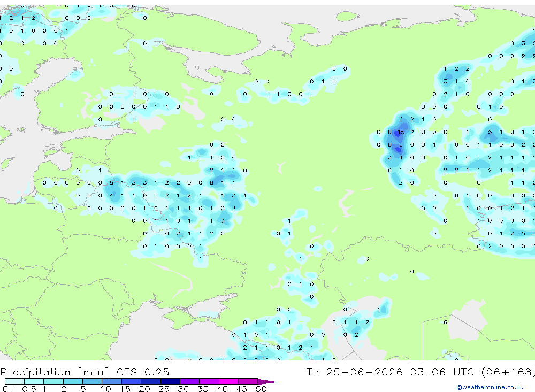
Task: Click the '25' legend scale label
Action: tap(164, 389)
